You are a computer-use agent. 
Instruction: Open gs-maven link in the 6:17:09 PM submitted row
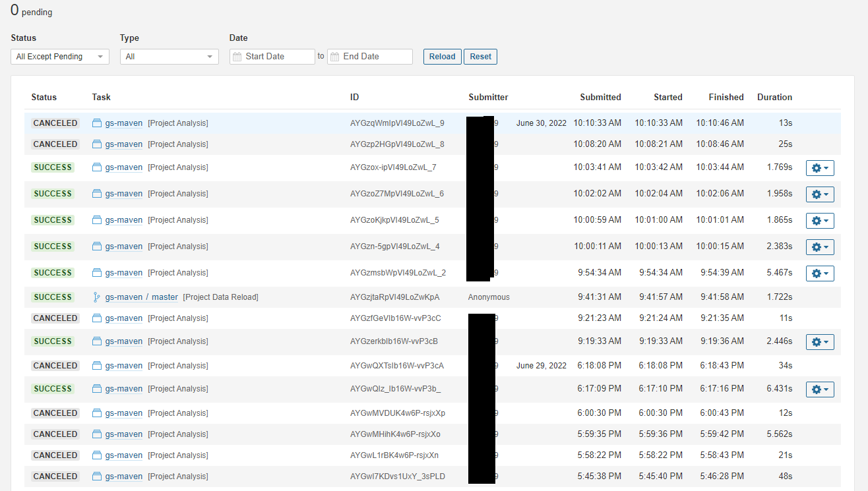[124, 389]
